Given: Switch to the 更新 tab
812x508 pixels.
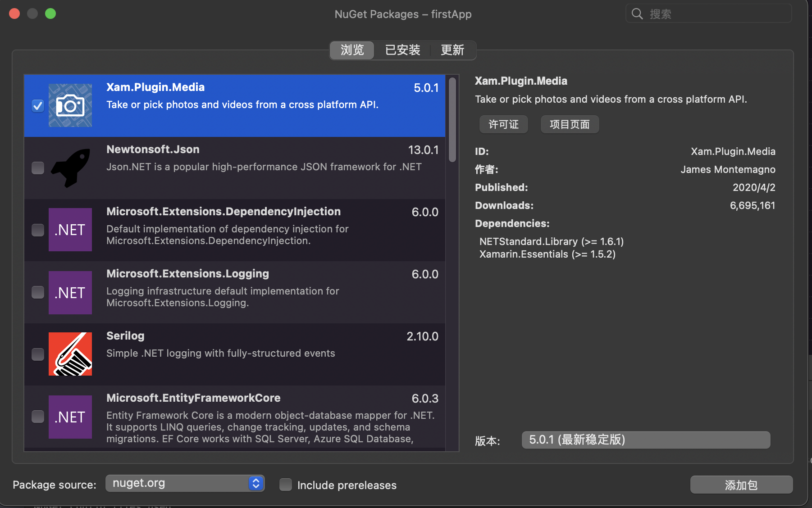Looking at the screenshot, I should click(452, 50).
